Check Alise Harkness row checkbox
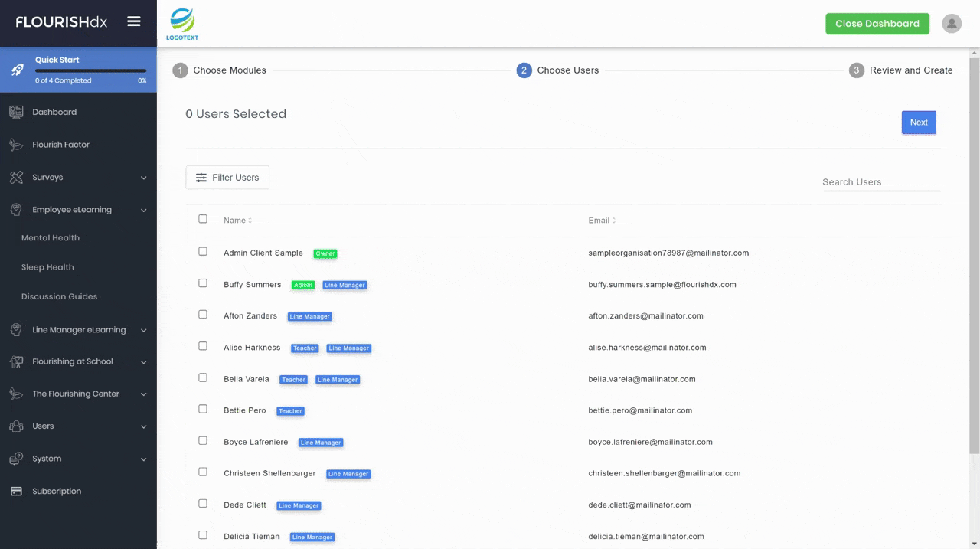This screenshot has height=549, width=980. tap(203, 345)
